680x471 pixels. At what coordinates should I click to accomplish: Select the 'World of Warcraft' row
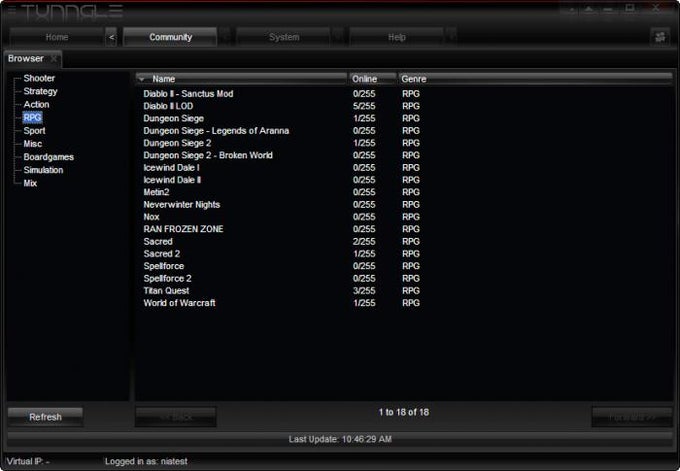(x=404, y=303)
